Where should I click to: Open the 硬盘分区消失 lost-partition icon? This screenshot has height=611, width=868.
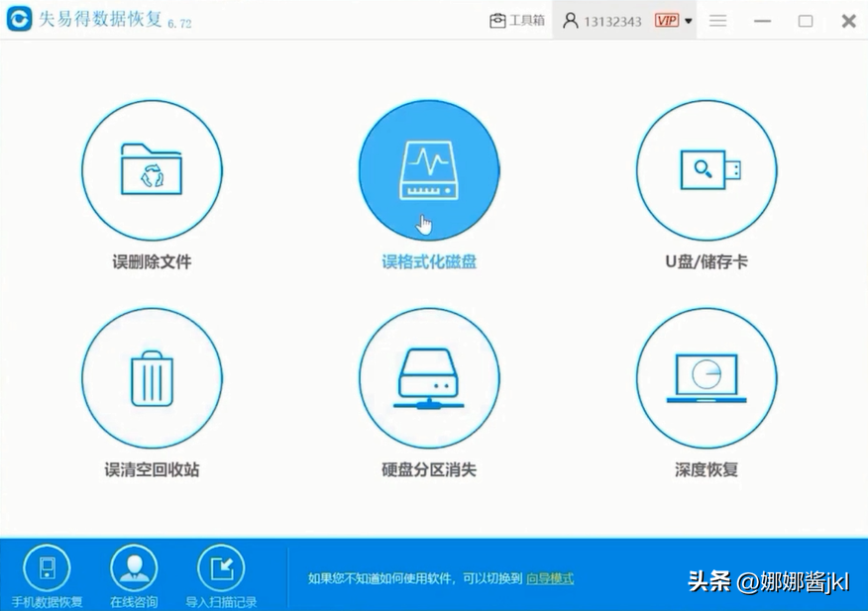[x=429, y=378]
